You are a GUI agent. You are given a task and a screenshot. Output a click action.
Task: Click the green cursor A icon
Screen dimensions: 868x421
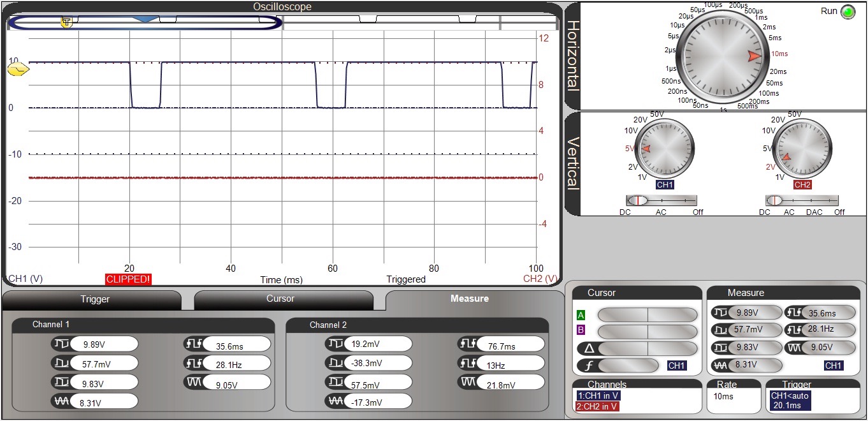(581, 315)
